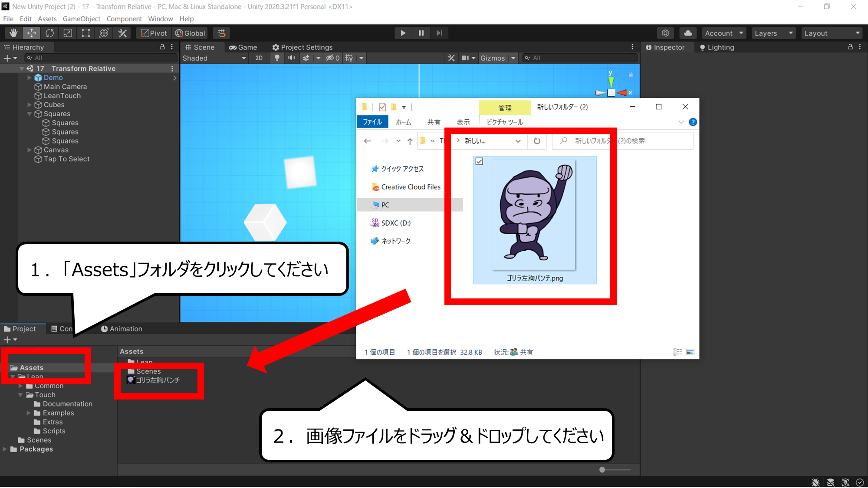Open Hierarchy create plus dropdown
Viewport: 868px width, 488px height.
point(10,58)
